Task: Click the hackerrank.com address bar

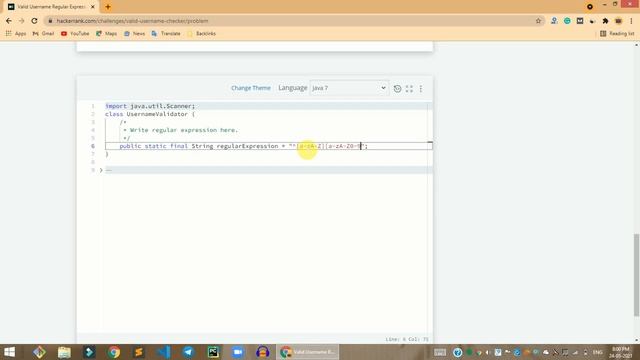Action: coord(290,21)
